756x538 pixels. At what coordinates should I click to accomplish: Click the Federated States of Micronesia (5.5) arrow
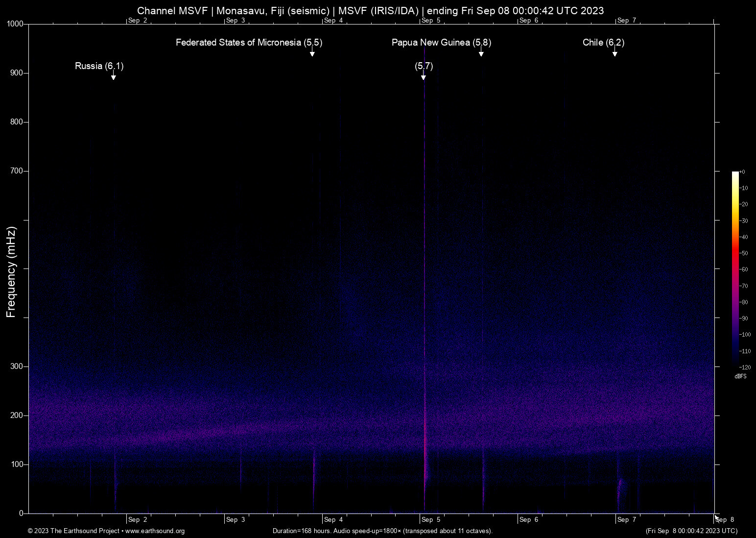tap(312, 53)
